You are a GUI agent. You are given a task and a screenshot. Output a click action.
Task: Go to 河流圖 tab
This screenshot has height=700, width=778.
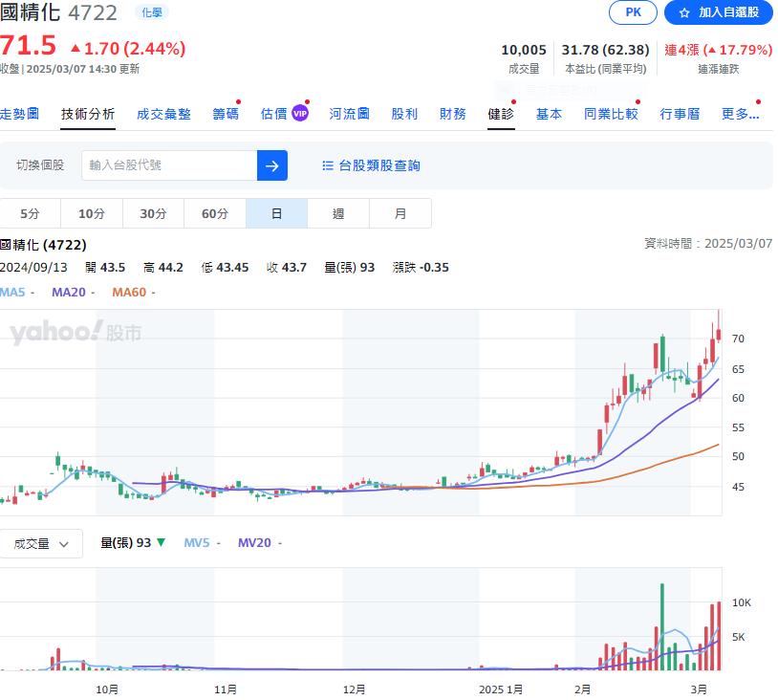(349, 114)
